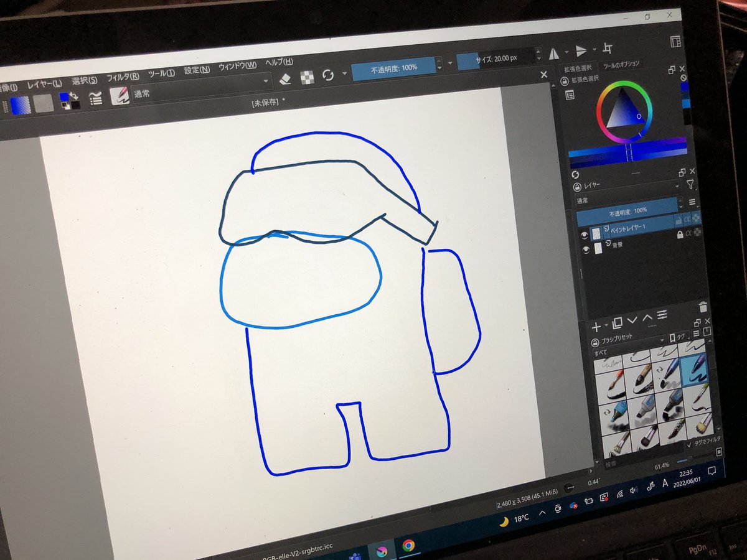Toggle lock on the 拡張色選択 docker
Viewport: 747px width, 560px height.
point(564,82)
